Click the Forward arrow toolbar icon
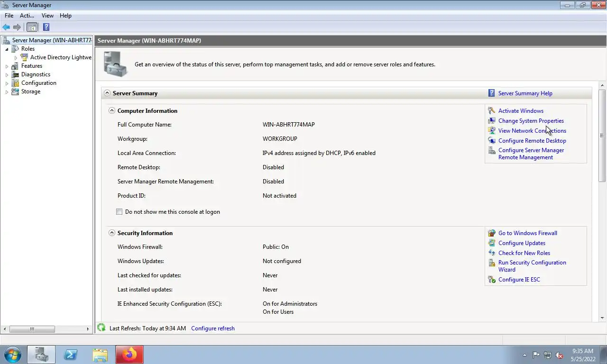607x364 pixels. pos(17,27)
